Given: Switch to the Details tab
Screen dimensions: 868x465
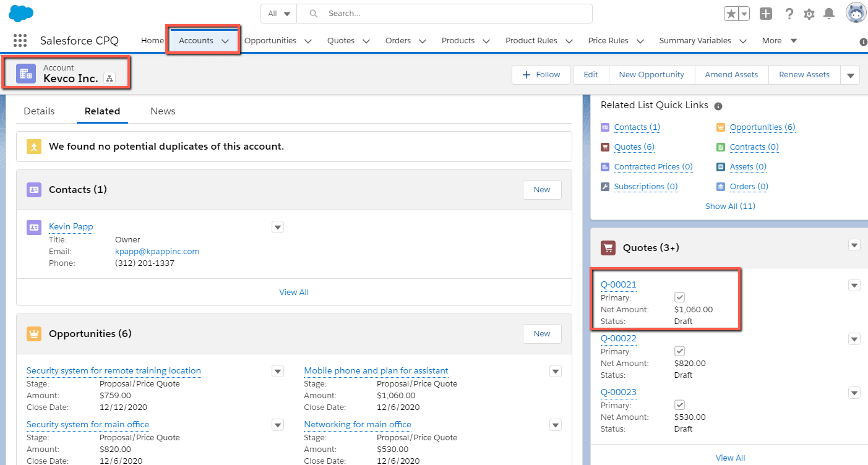Looking at the screenshot, I should pyautogui.click(x=39, y=111).
